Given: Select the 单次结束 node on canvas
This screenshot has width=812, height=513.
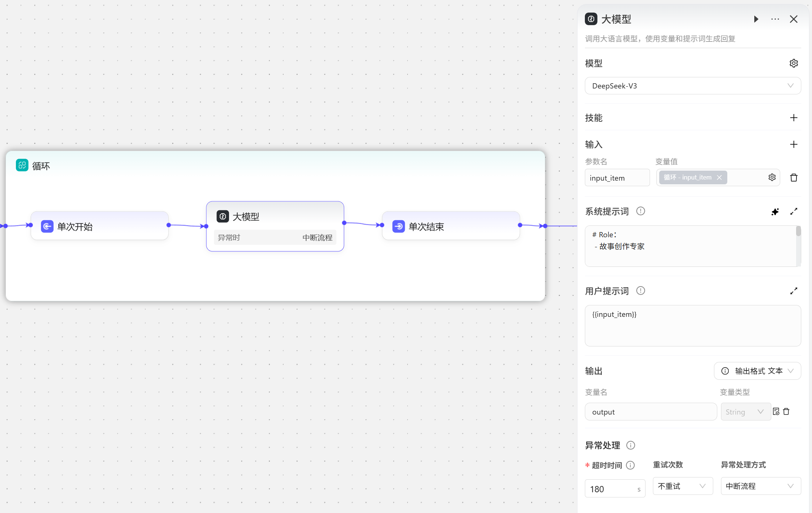Looking at the screenshot, I should [451, 226].
